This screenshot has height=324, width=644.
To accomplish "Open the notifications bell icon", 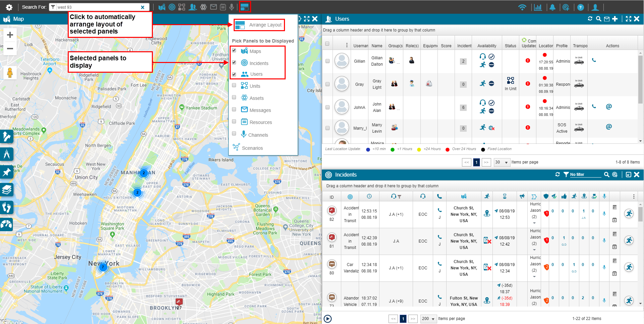I will (552, 7).
